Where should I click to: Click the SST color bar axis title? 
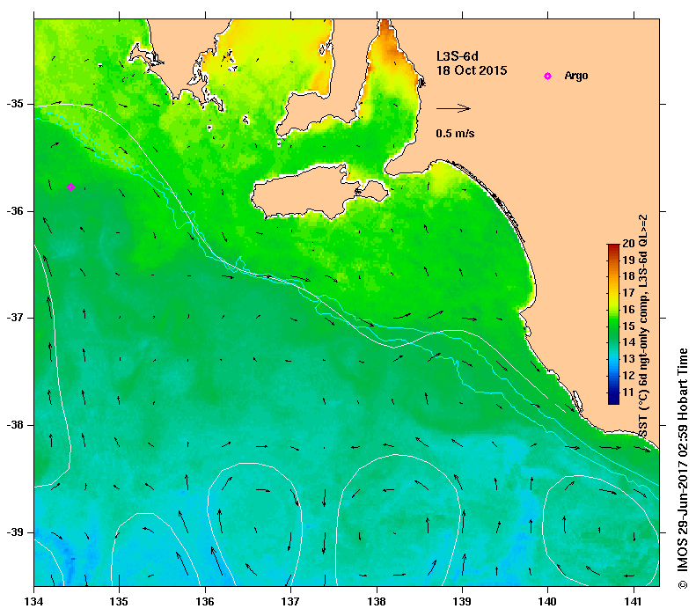coord(642,326)
